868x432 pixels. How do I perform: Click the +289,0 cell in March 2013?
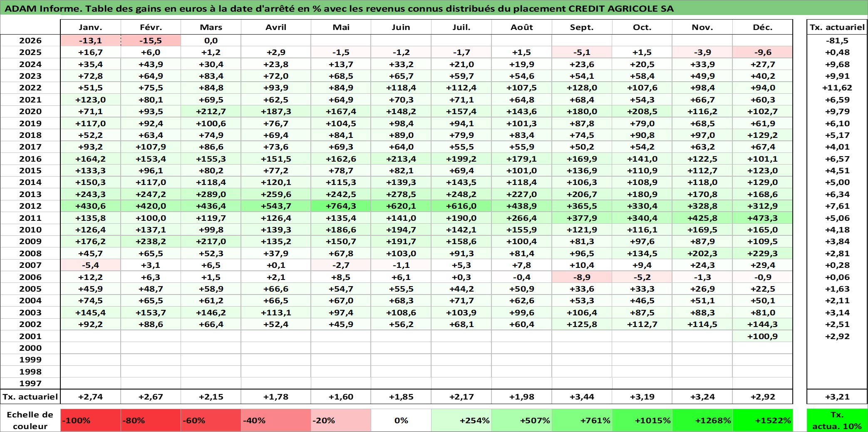pos(211,194)
